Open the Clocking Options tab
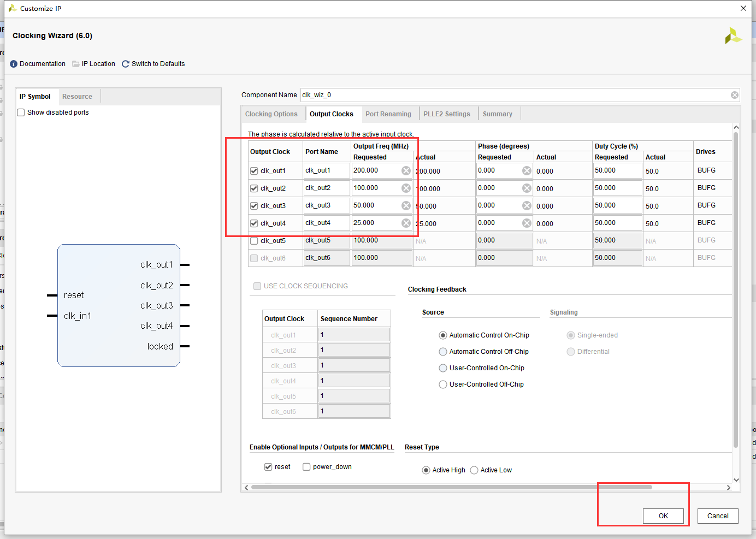The height and width of the screenshot is (539, 756). coord(271,114)
